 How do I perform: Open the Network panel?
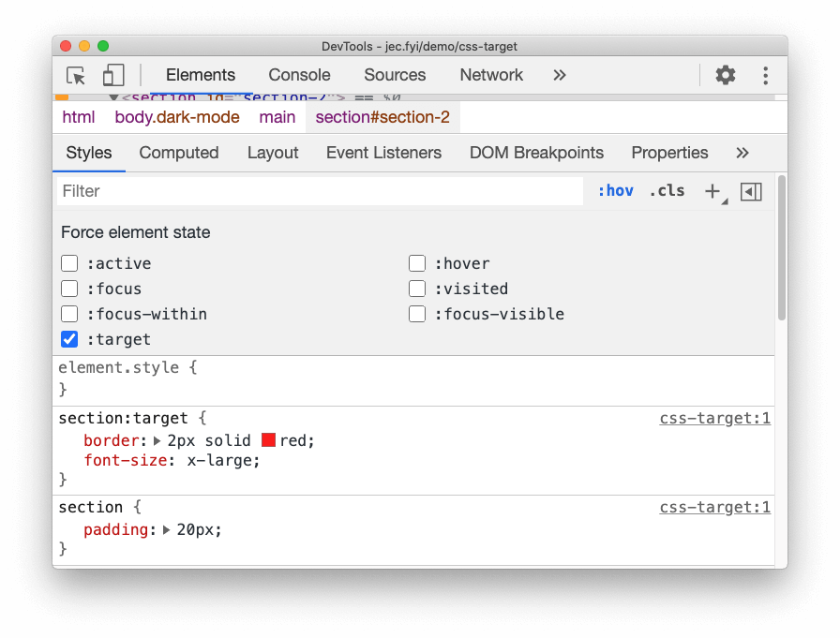click(491, 75)
